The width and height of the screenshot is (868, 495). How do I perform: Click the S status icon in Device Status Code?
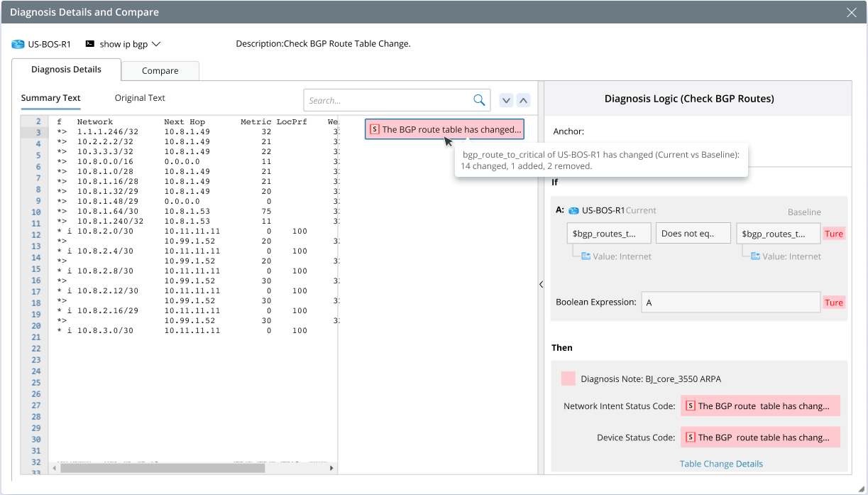point(691,437)
